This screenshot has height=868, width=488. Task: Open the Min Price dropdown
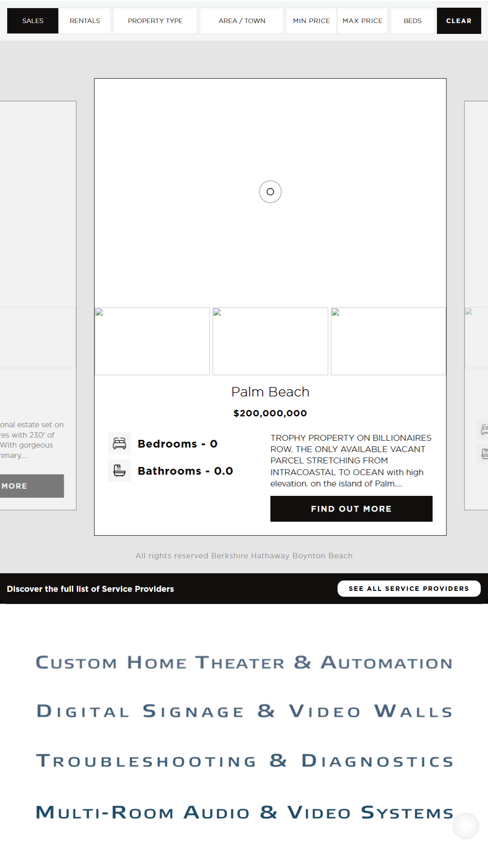point(311,21)
